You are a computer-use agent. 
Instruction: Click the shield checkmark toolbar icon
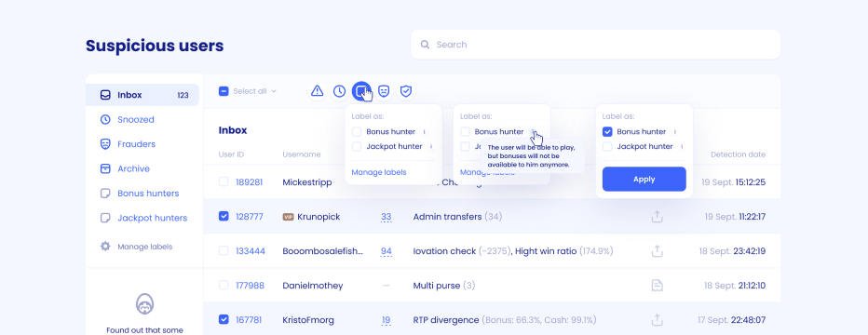click(406, 91)
